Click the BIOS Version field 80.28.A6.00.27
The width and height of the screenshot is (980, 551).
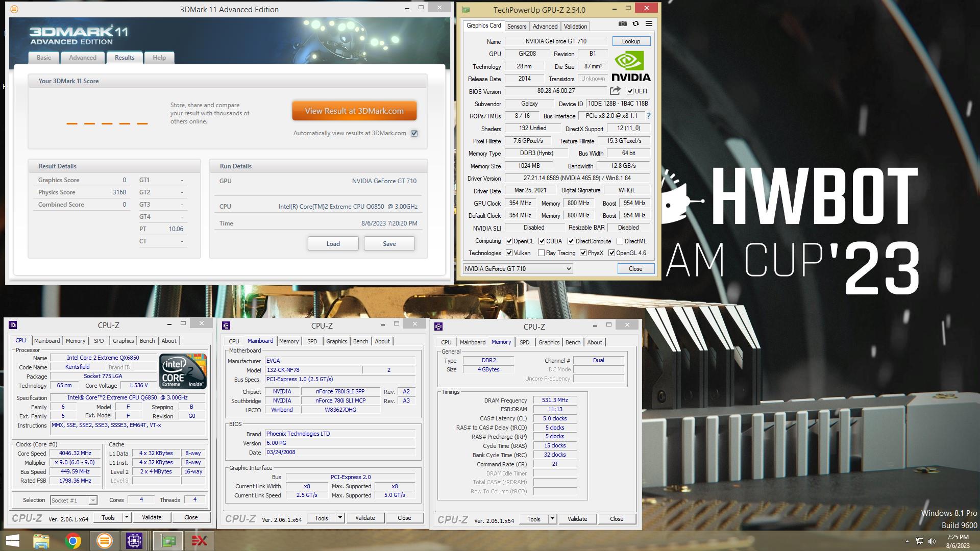click(x=556, y=91)
